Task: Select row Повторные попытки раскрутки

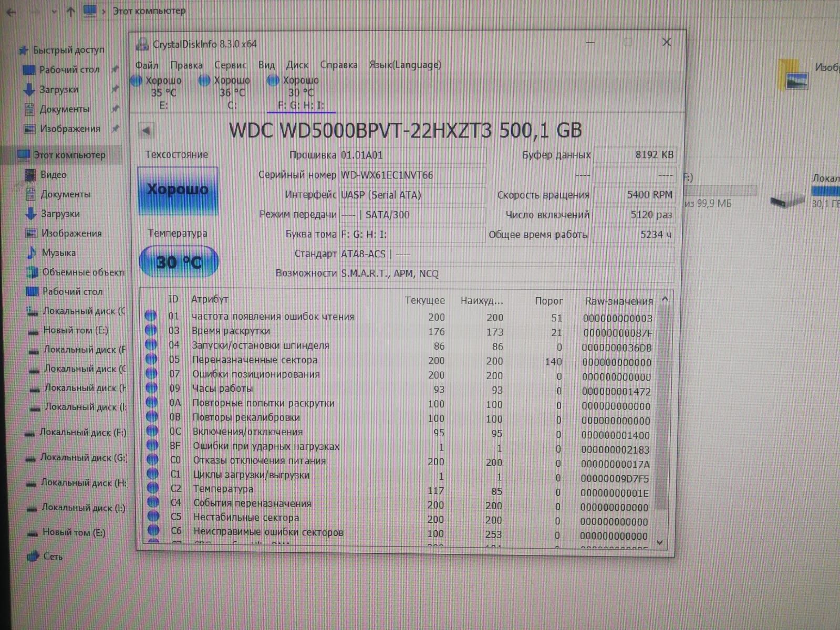Action: click(x=399, y=404)
